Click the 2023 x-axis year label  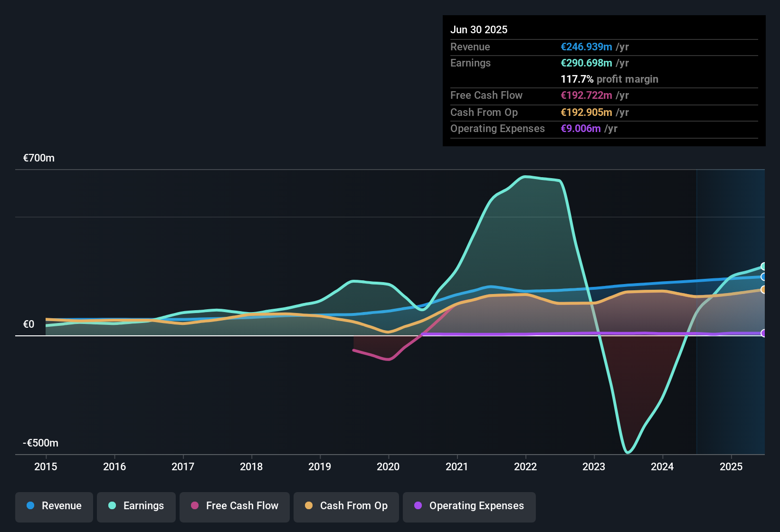point(594,467)
